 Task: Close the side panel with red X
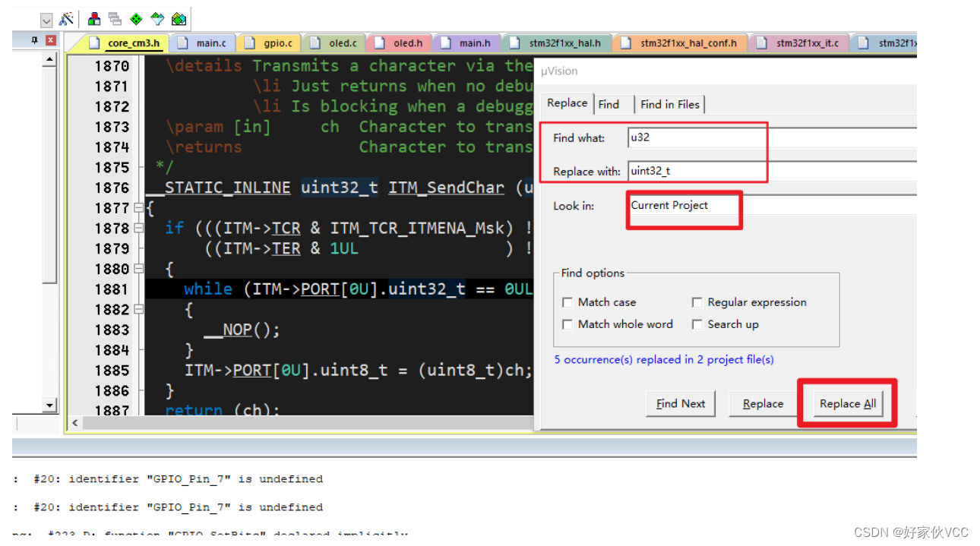(51, 40)
